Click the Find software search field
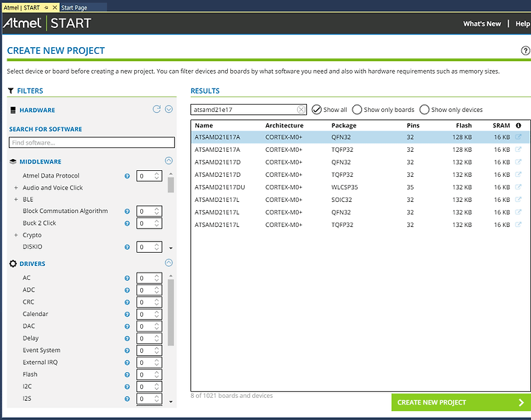The width and height of the screenshot is (531, 420). coord(91,142)
